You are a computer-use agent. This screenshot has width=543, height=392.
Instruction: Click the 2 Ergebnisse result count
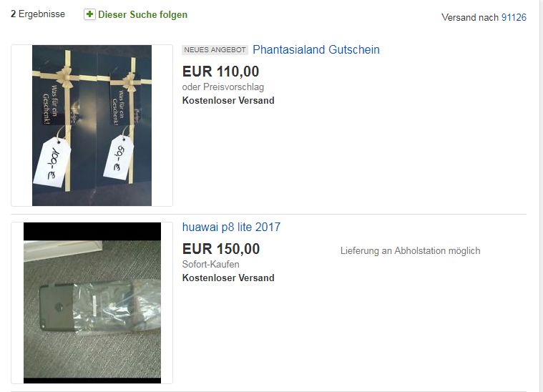pyautogui.click(x=38, y=14)
